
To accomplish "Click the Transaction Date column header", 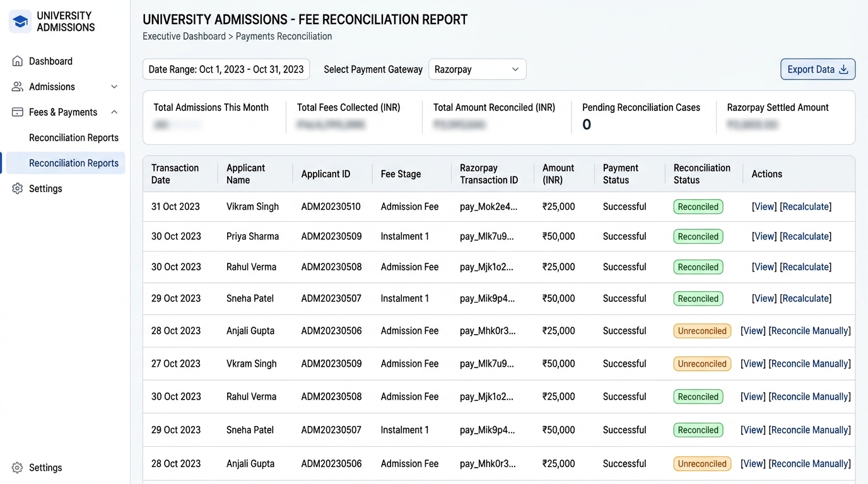I will click(x=175, y=174).
